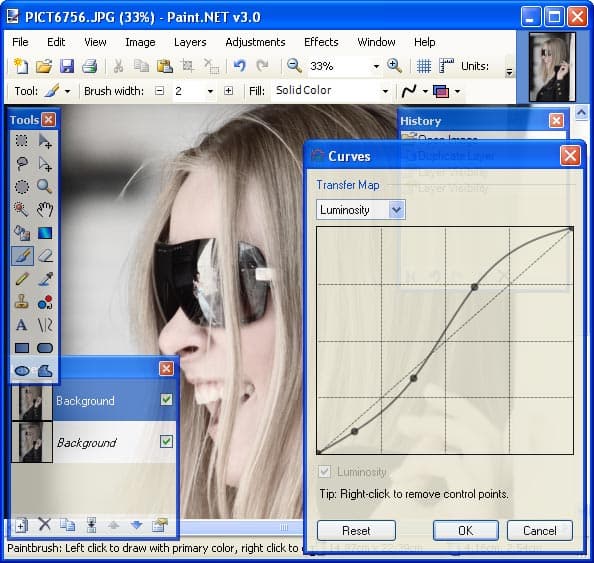Select the Magic Wand tool

click(x=22, y=210)
